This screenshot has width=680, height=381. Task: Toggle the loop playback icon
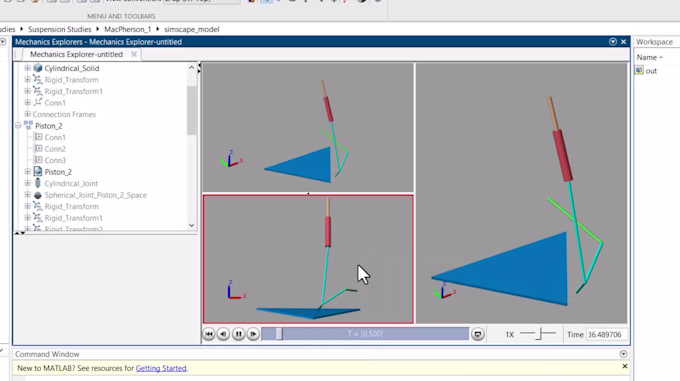[477, 334]
